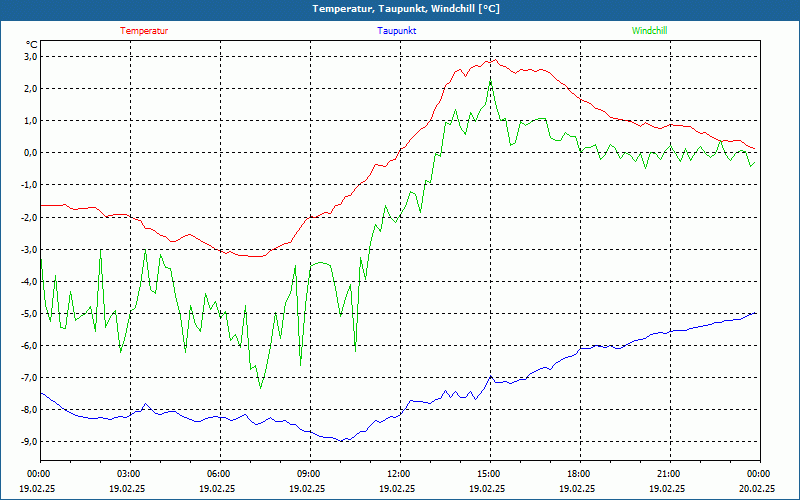Click the blue Taupunkt legend label
The width and height of the screenshot is (800, 500).
tap(397, 30)
